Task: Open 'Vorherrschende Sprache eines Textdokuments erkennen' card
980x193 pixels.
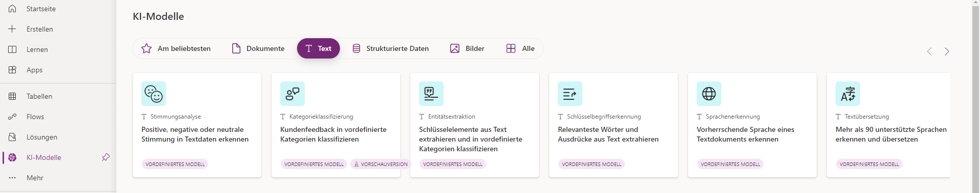Action: click(752, 125)
